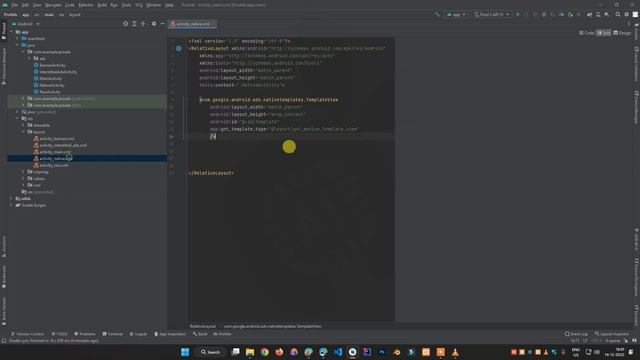Click the Project side tool window tab
This screenshot has height=360, width=640.
[x=4, y=31]
